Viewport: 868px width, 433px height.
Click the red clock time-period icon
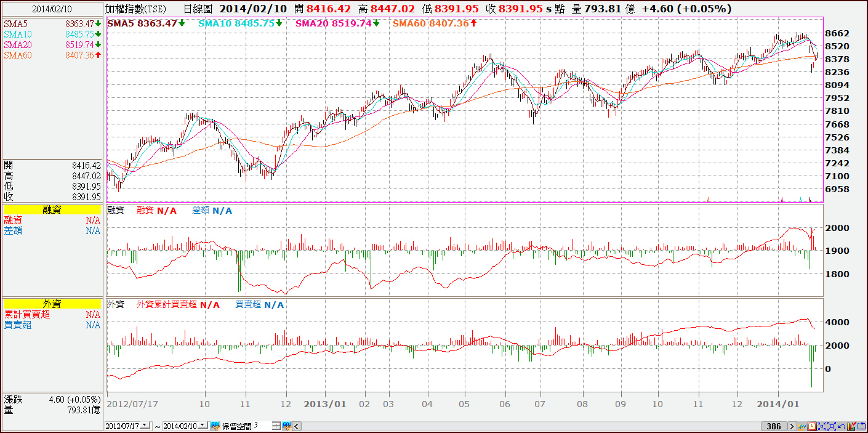pyautogui.click(x=812, y=426)
